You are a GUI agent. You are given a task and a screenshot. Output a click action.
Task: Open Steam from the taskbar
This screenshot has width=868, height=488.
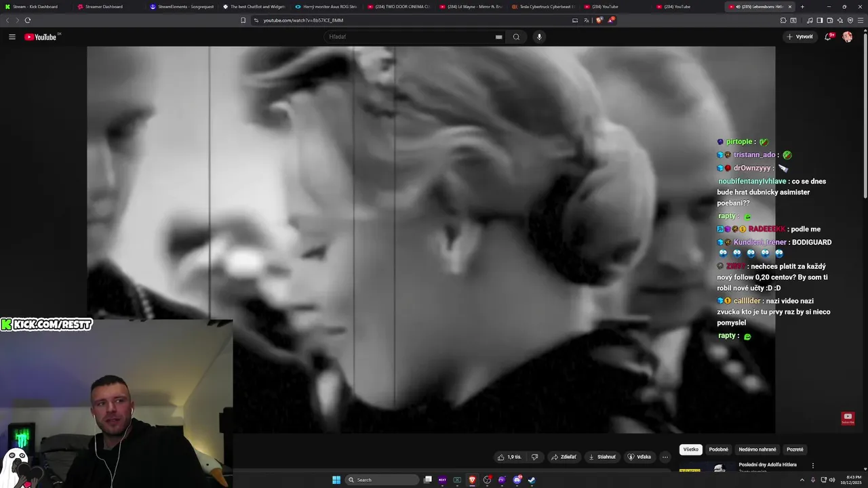[x=532, y=480]
